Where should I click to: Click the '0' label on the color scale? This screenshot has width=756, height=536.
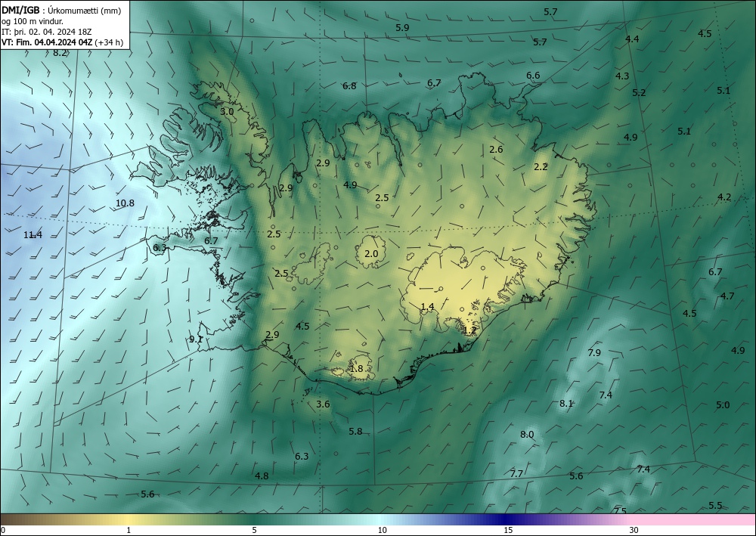tap(3, 531)
